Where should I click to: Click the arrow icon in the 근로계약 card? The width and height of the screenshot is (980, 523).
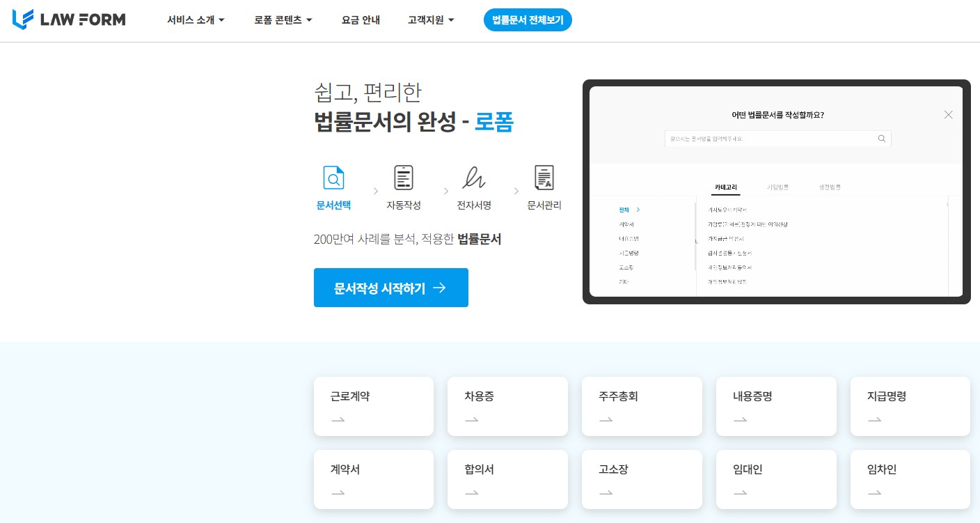point(338,420)
